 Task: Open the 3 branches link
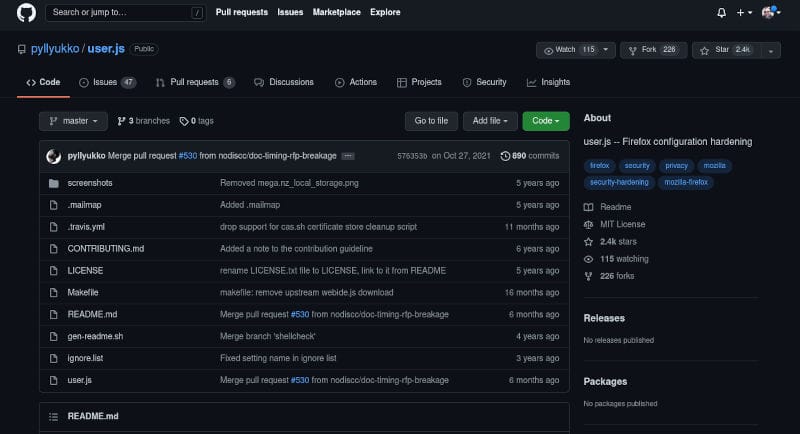[x=143, y=121]
